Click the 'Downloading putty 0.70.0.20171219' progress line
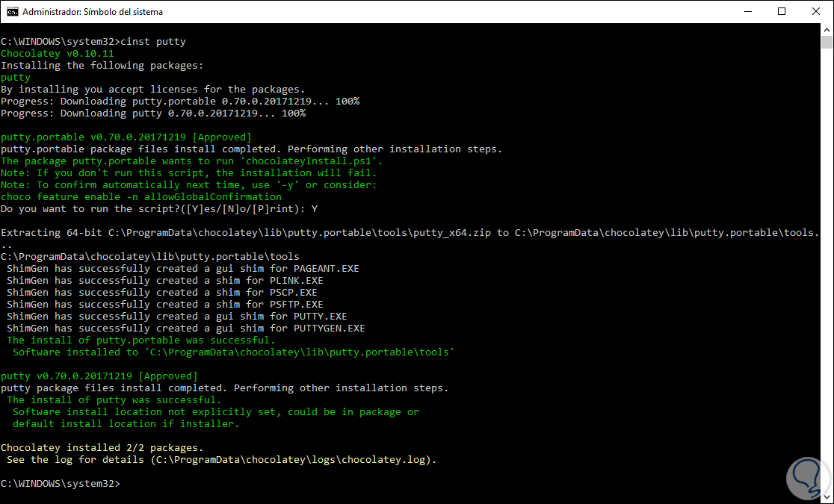This screenshot has width=834, height=504. click(x=153, y=113)
